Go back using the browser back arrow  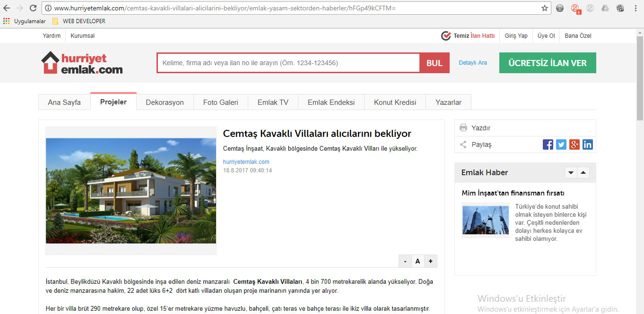[x=7, y=8]
